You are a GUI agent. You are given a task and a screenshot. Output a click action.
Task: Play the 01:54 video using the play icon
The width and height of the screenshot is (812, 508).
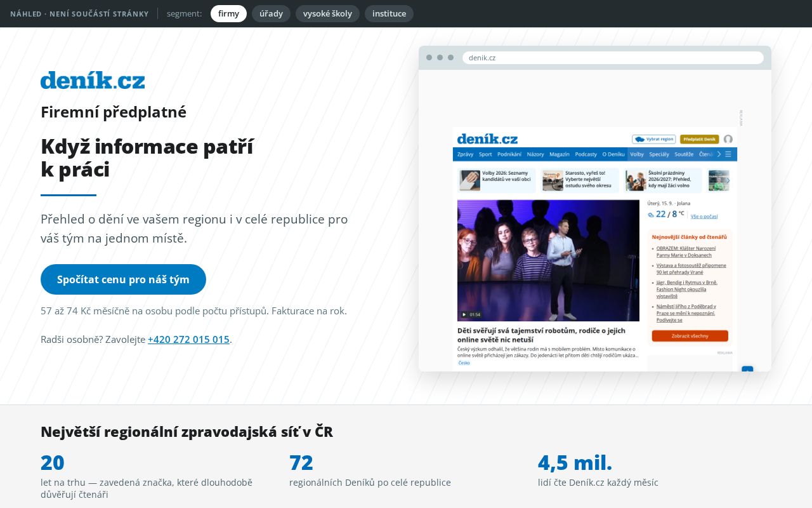[464, 314]
